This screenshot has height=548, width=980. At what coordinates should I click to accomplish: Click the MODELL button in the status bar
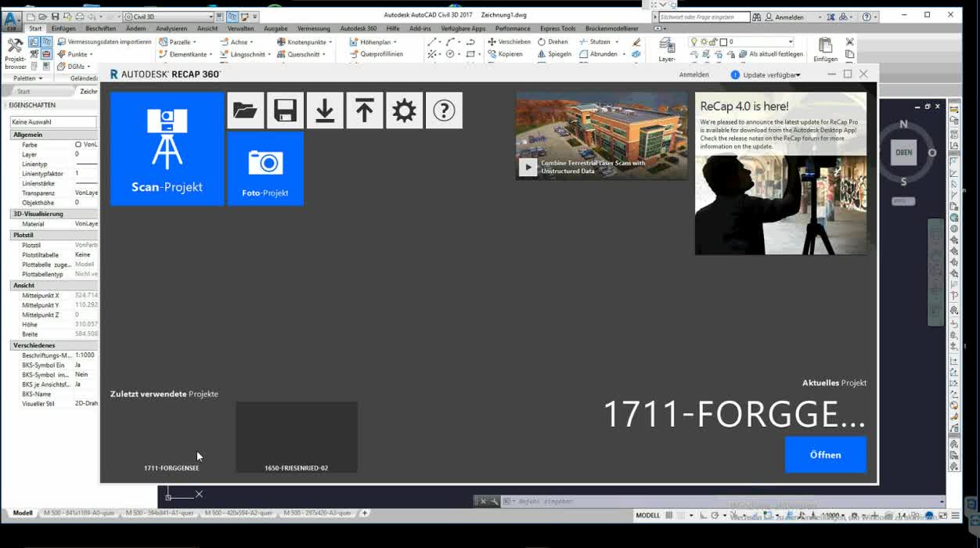tap(648, 516)
